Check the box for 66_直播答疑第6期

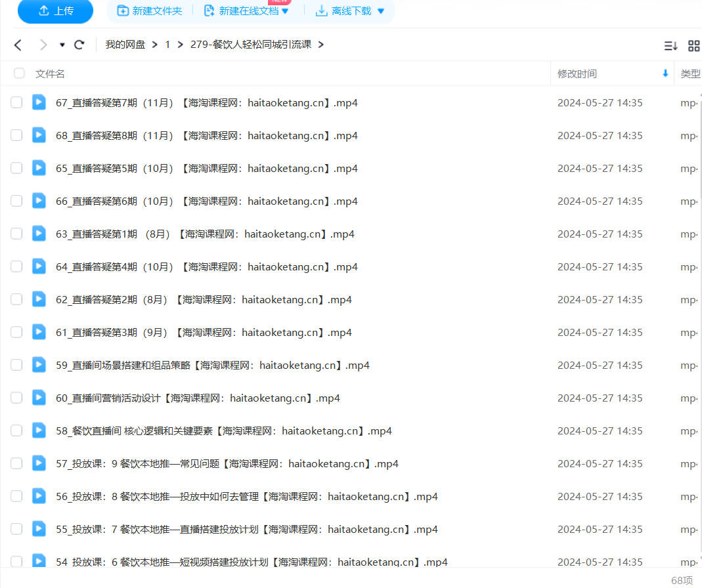click(x=16, y=201)
